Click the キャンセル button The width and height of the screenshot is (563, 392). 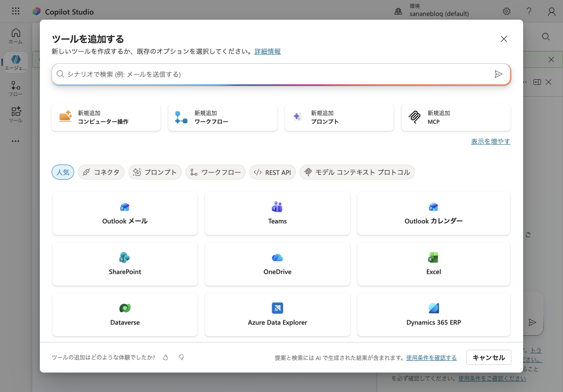[x=489, y=357]
